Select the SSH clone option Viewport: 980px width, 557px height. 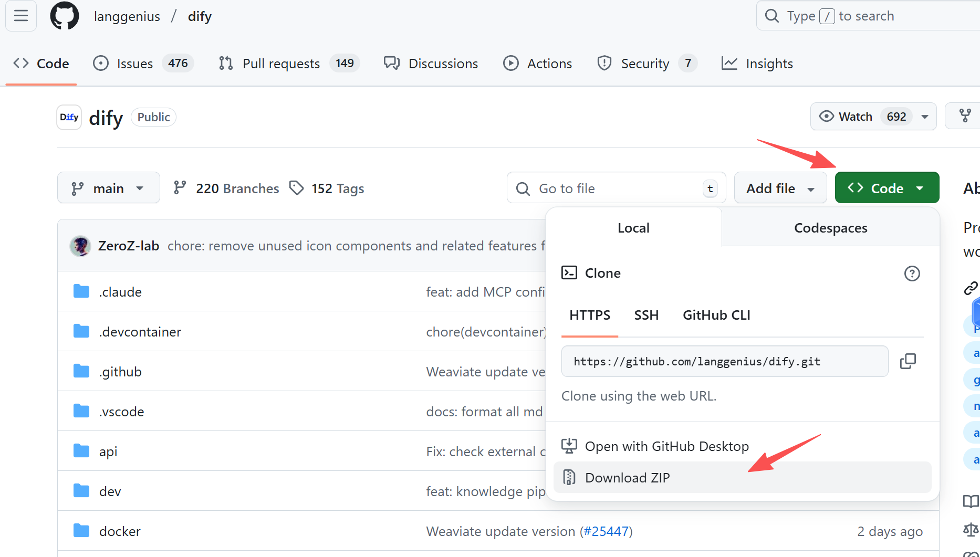pyautogui.click(x=646, y=315)
